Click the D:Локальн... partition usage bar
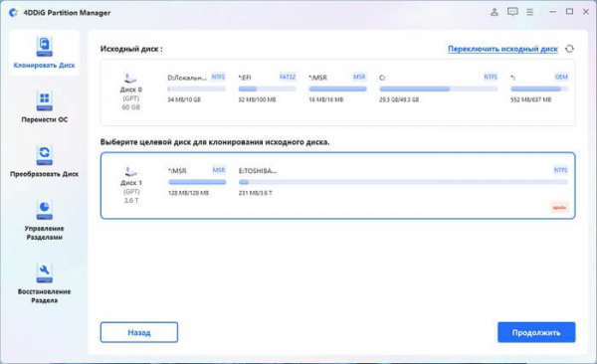Viewport: 597px width, 364px height. (x=196, y=90)
